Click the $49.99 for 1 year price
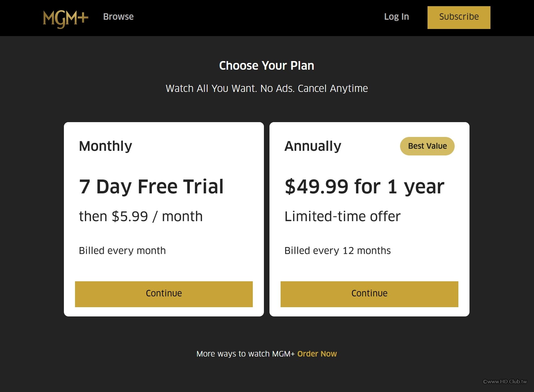 tap(364, 187)
